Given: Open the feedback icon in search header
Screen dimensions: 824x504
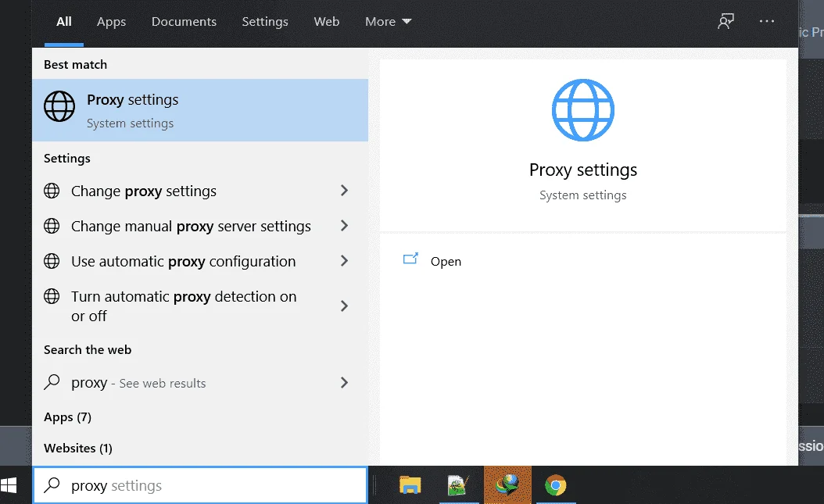Looking at the screenshot, I should pyautogui.click(x=725, y=22).
